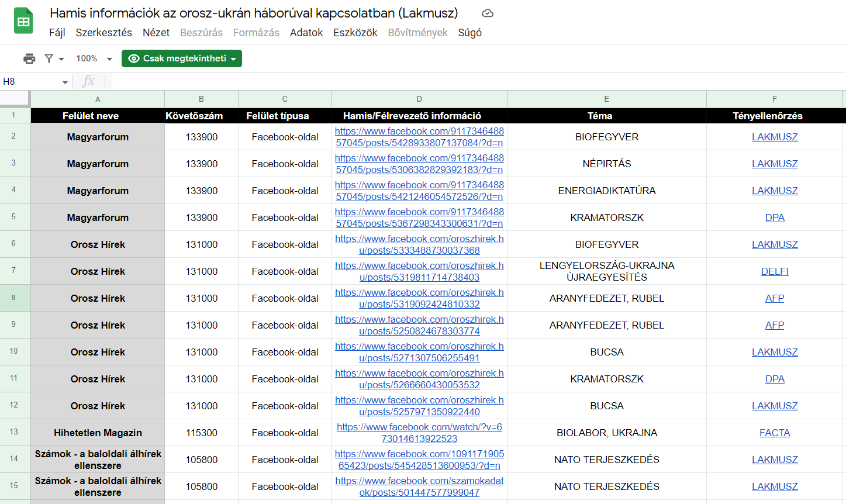Image resolution: width=846 pixels, height=504 pixels.
Task: Select column D header
Action: tap(419, 99)
